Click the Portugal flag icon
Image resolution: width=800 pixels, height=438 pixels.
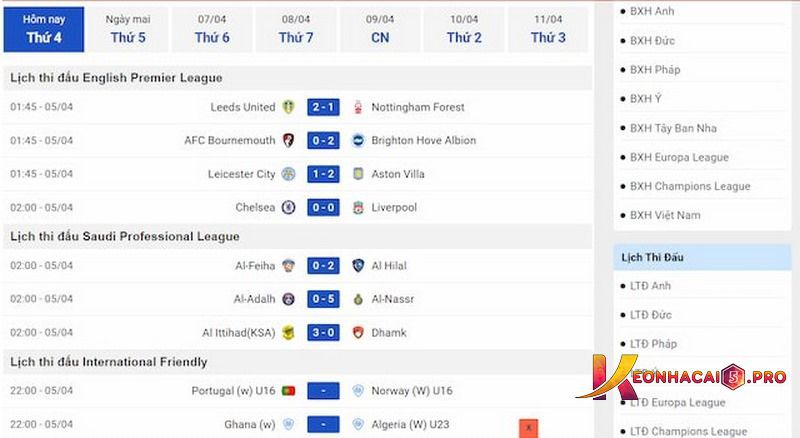click(x=289, y=391)
